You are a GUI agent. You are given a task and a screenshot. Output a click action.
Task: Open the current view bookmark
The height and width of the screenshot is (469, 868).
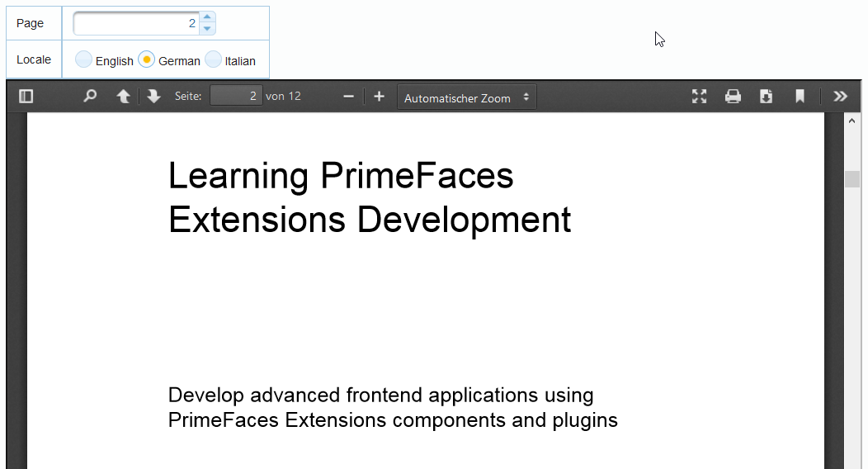[x=800, y=97]
